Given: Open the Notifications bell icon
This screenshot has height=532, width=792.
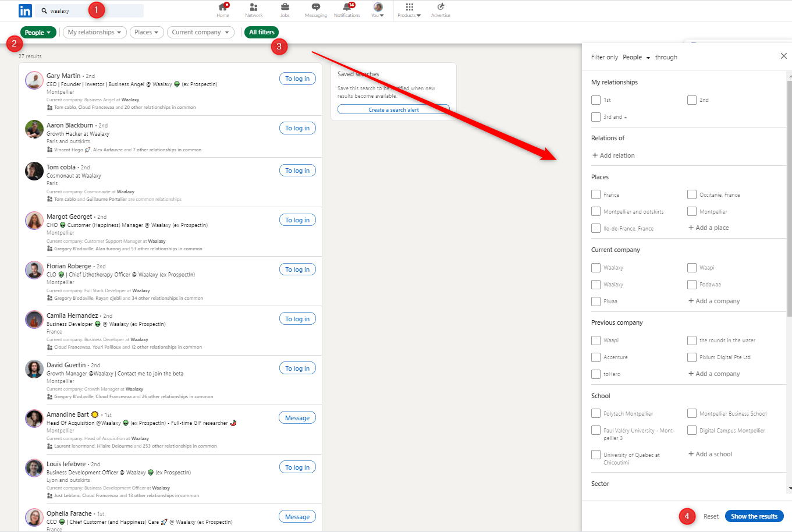Looking at the screenshot, I should 347,7.
